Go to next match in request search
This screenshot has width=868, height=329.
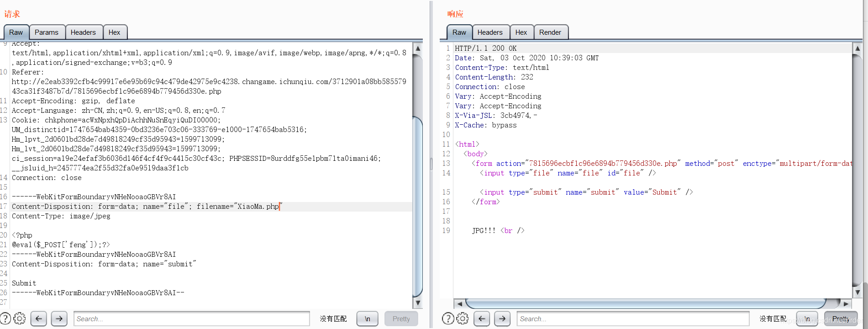tap(59, 318)
